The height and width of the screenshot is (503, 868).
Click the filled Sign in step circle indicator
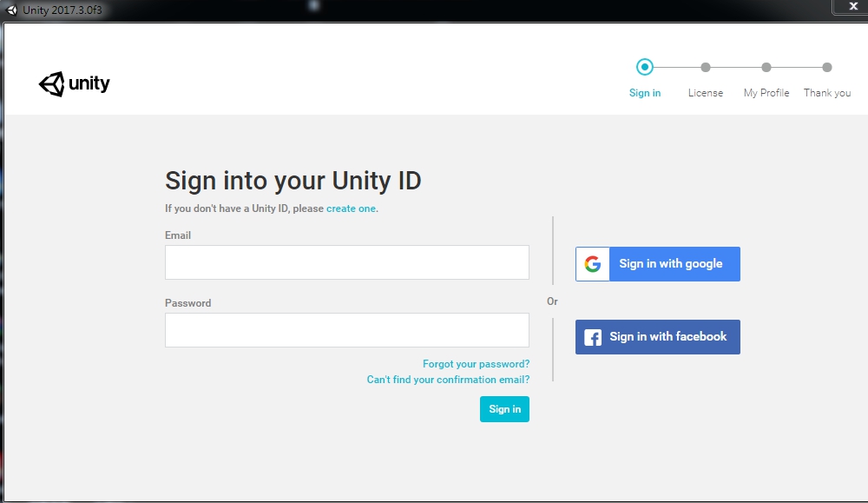click(x=645, y=66)
